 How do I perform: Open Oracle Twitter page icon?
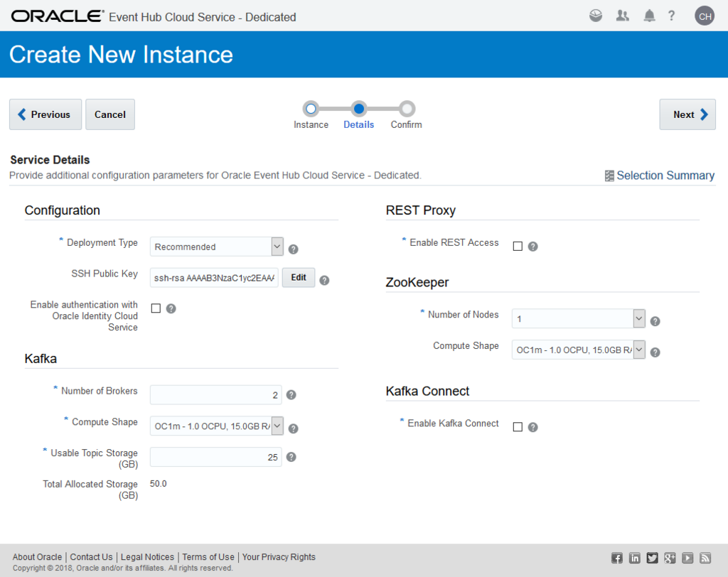point(652,558)
